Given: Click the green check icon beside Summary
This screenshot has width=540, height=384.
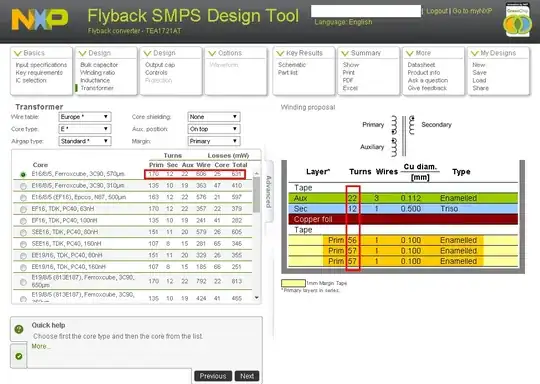Looking at the screenshot, I should pos(345,53).
